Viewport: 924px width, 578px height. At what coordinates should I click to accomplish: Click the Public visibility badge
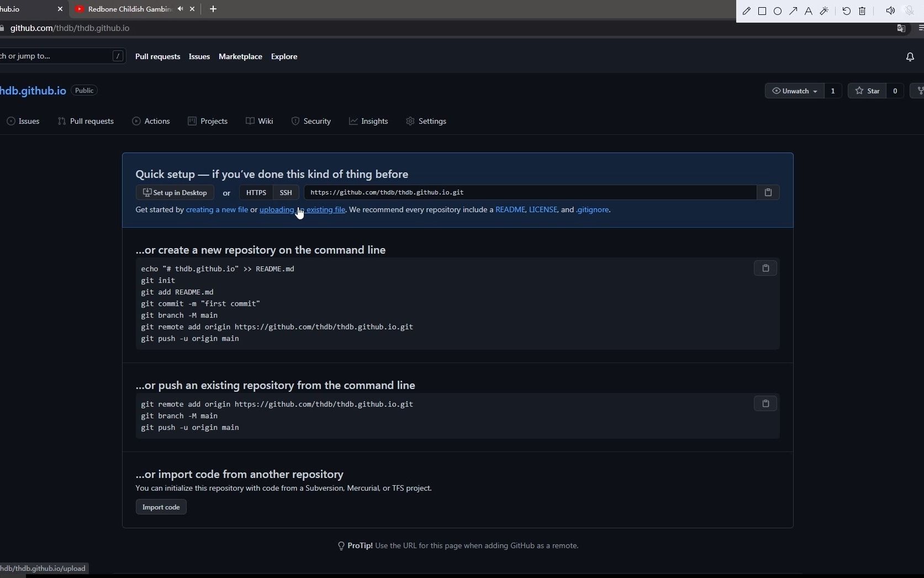coord(84,91)
